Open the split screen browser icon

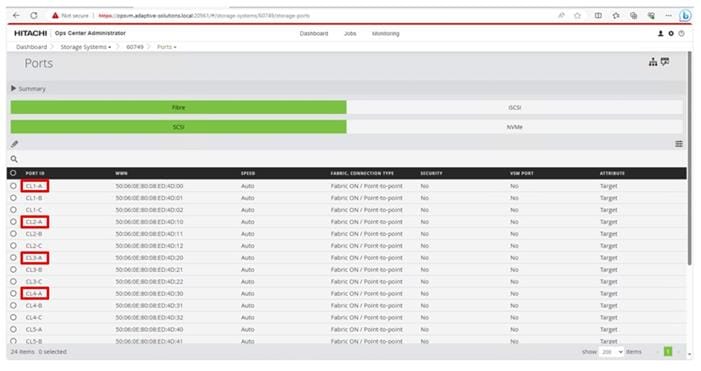(598, 15)
